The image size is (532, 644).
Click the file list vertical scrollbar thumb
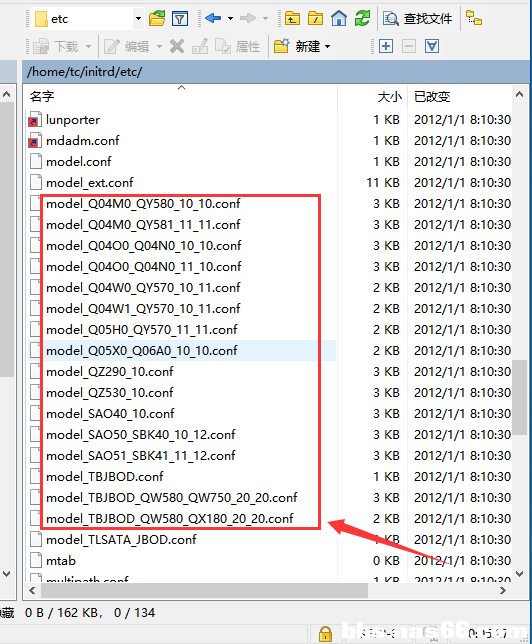pyautogui.click(x=520, y=397)
